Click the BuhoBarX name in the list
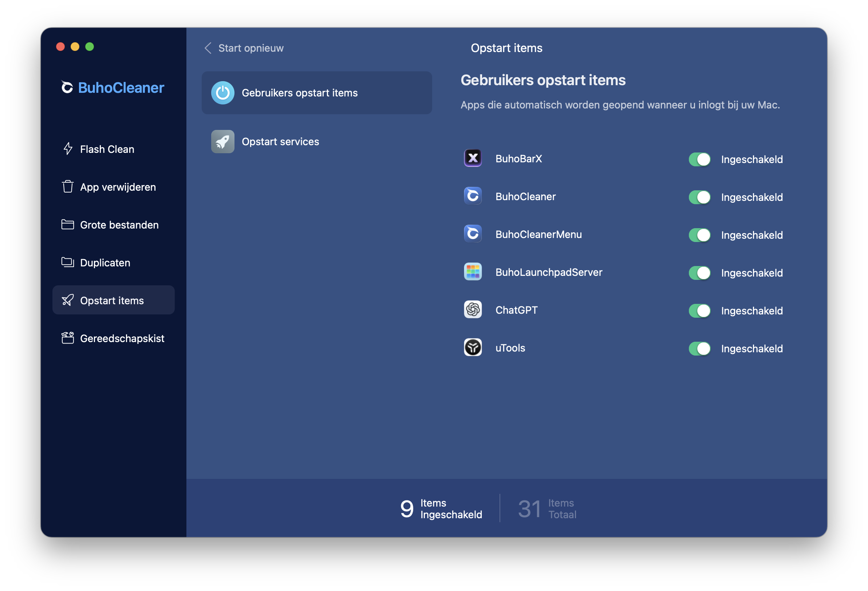The image size is (868, 591). point(518,159)
